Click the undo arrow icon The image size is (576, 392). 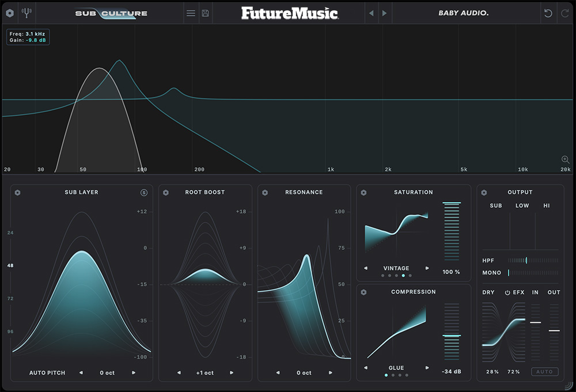tap(548, 13)
